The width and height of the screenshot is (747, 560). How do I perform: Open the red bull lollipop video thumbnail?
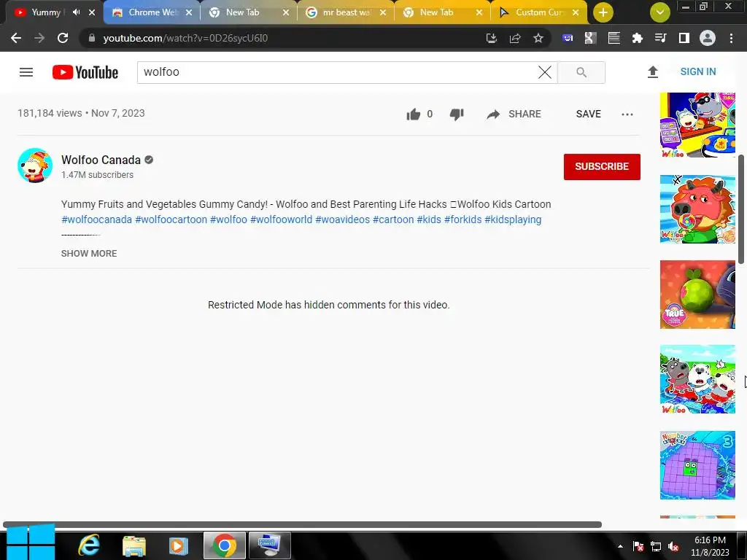point(697,209)
